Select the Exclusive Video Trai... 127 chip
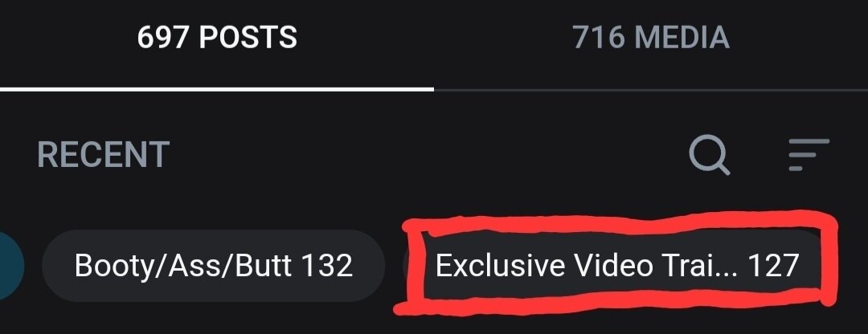The width and height of the screenshot is (868, 334). (x=617, y=266)
